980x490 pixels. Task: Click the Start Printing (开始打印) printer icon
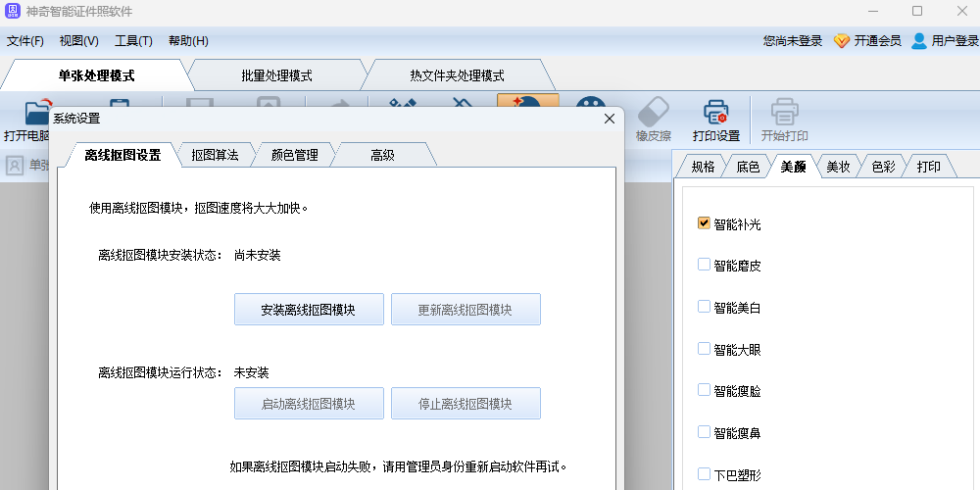[x=784, y=113]
